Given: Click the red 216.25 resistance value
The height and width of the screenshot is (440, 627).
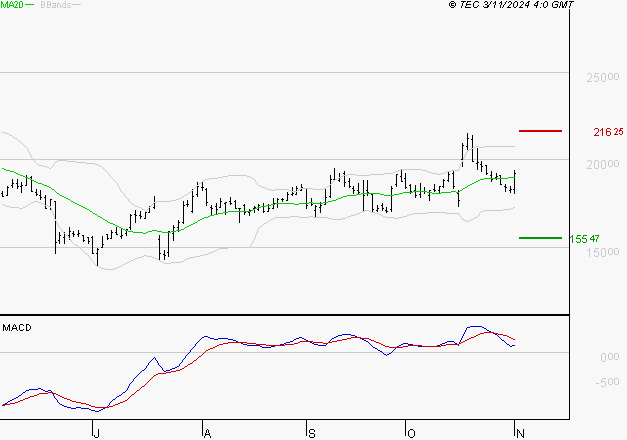Looking at the screenshot, I should point(608,132).
